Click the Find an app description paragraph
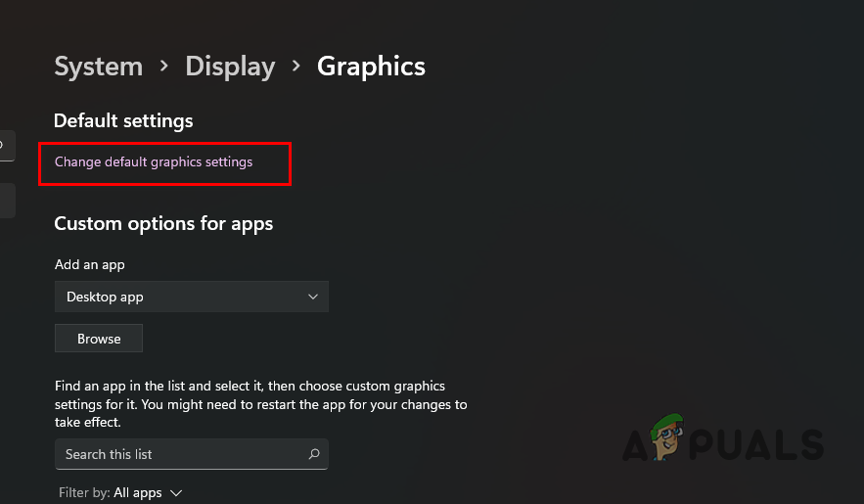Screen dimensions: 864x504 click(259, 404)
